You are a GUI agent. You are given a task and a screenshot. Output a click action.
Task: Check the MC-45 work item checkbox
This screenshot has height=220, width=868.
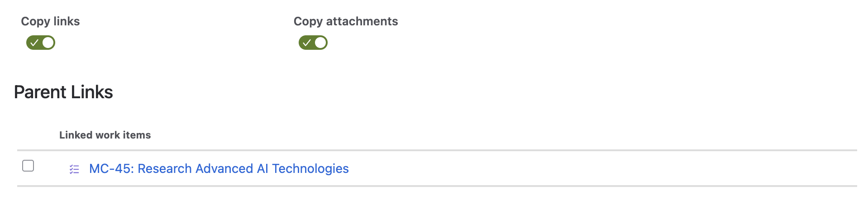coord(28,166)
